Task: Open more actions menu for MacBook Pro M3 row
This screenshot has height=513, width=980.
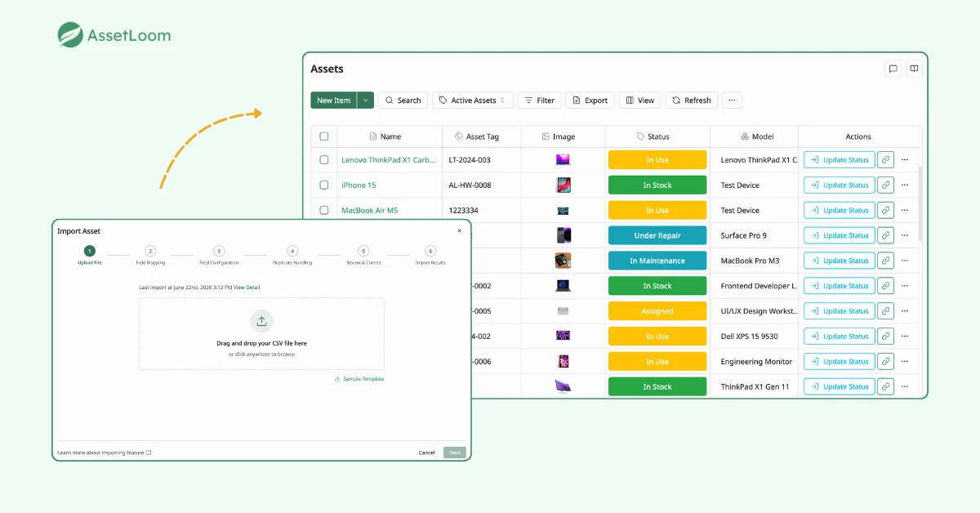Action: (905, 261)
